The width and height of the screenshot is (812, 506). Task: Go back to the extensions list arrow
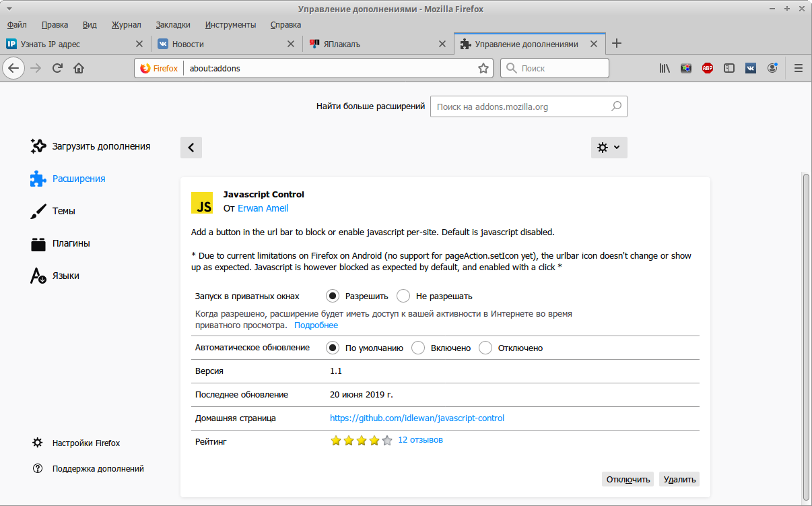click(191, 148)
